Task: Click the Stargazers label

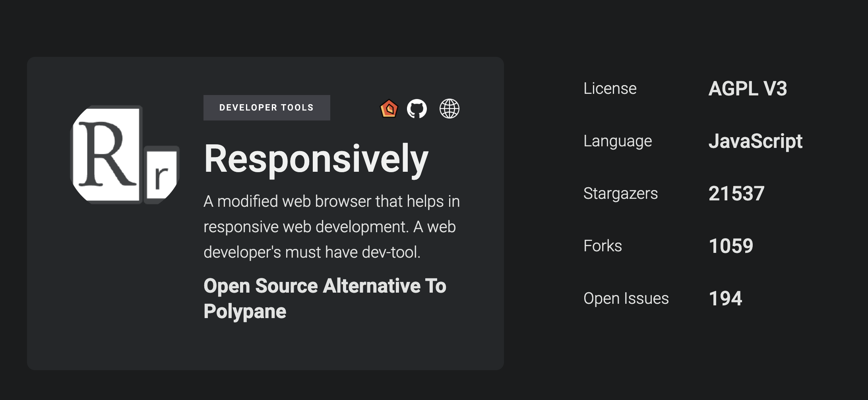Action: pos(620,193)
